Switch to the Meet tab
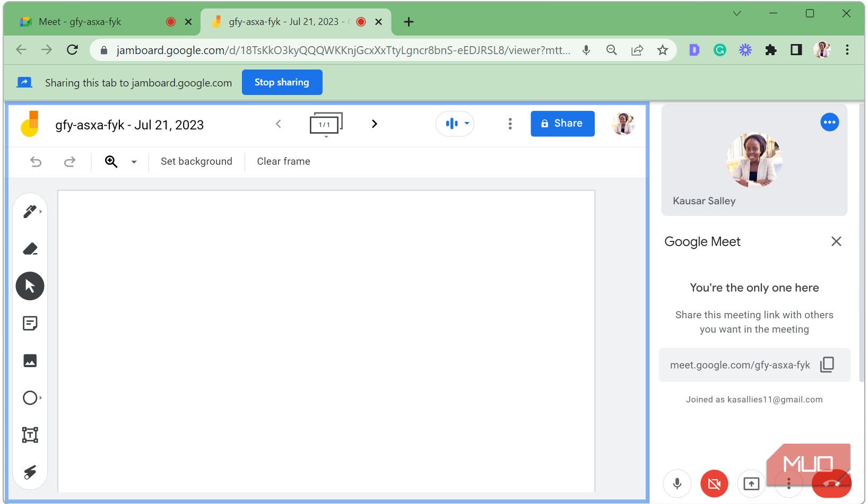The height and width of the screenshot is (504, 868). [x=80, y=22]
